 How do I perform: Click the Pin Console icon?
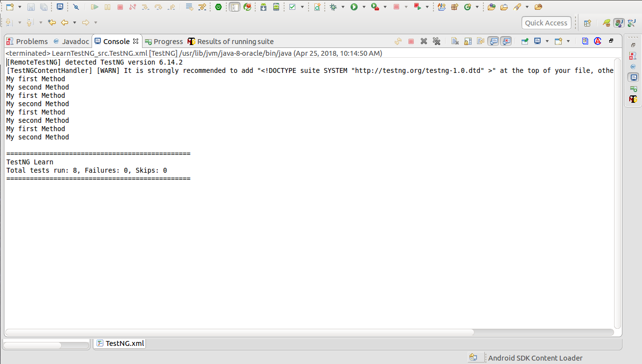524,41
